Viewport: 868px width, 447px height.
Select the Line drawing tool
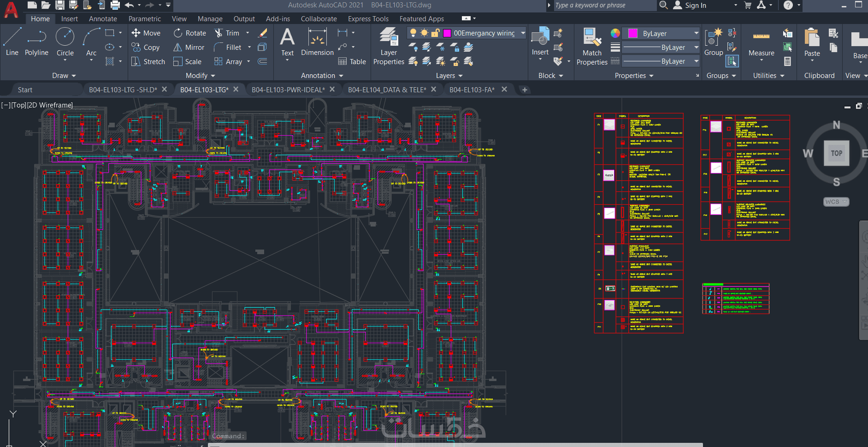point(12,42)
